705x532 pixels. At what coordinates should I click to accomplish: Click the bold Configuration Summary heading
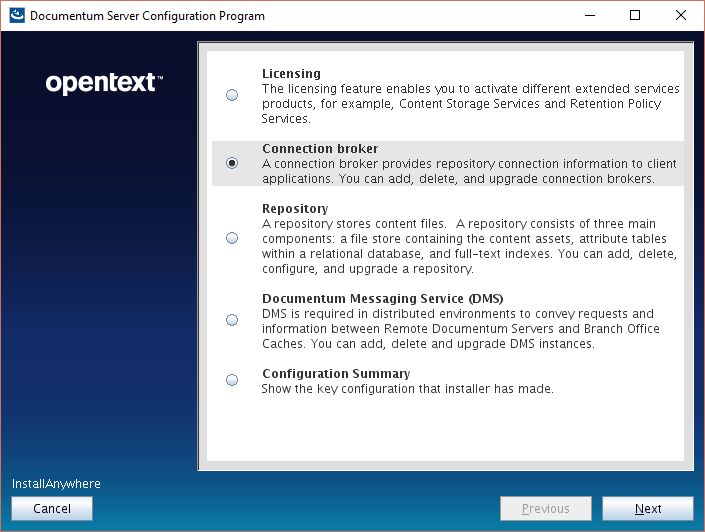336,374
